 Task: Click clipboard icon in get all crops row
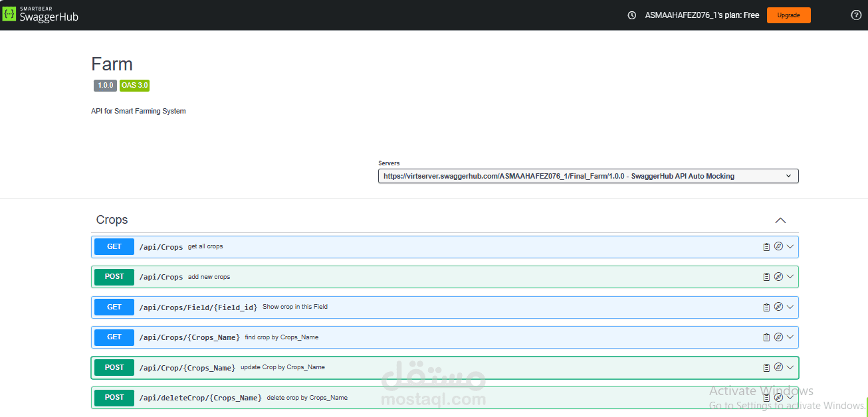766,247
